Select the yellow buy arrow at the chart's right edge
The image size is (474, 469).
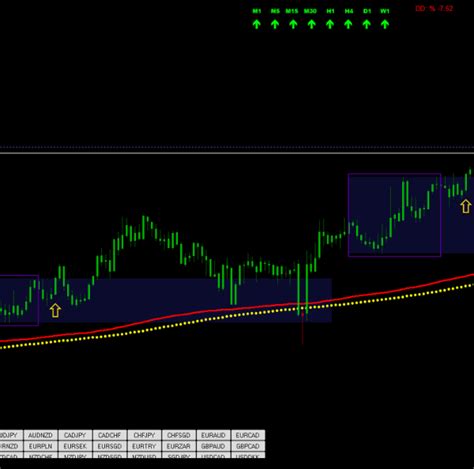[466, 206]
